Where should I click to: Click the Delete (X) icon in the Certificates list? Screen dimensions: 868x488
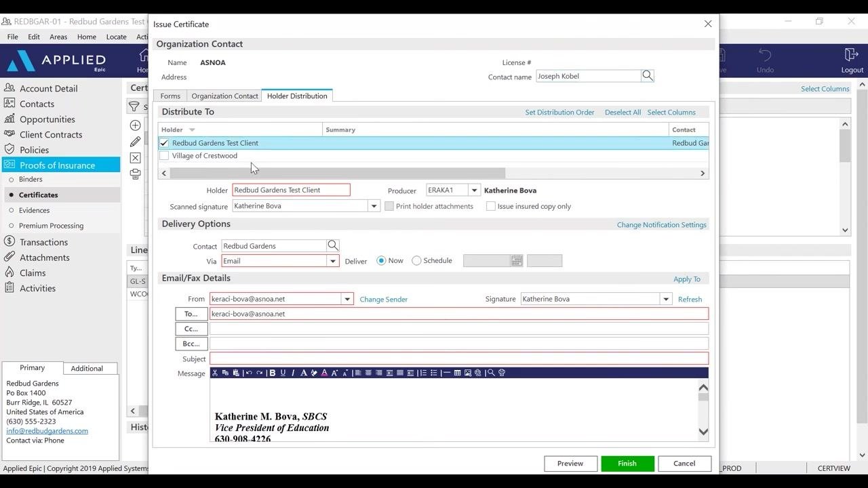(x=136, y=158)
